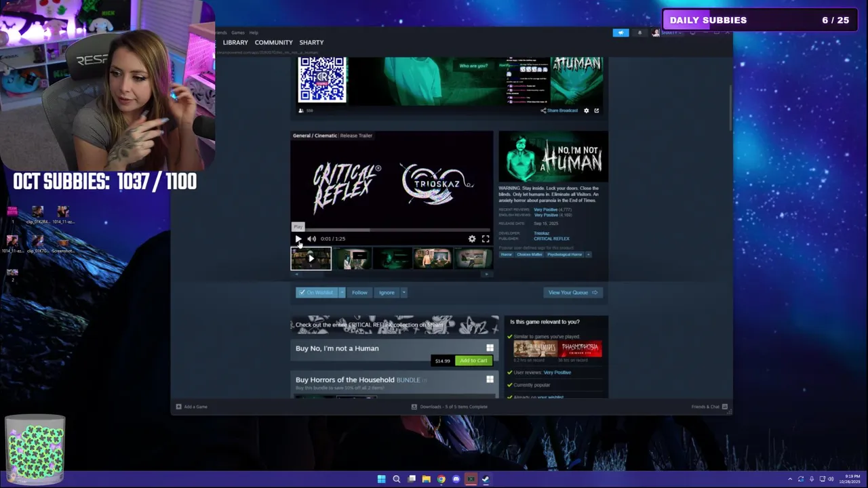
Task: Open the CRITICAL REFLEX collection banner
Action: pos(395,325)
